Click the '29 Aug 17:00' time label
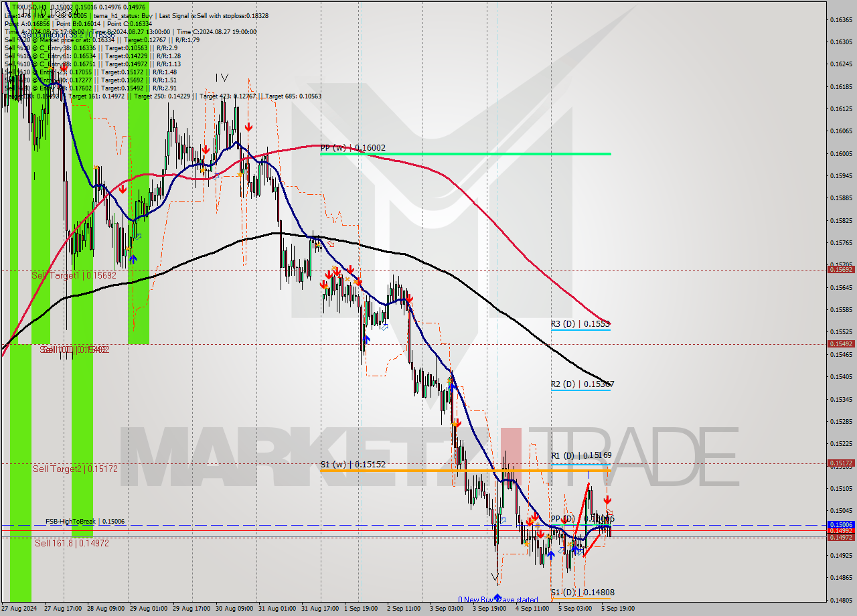The height and width of the screenshot is (616, 857). point(191,609)
